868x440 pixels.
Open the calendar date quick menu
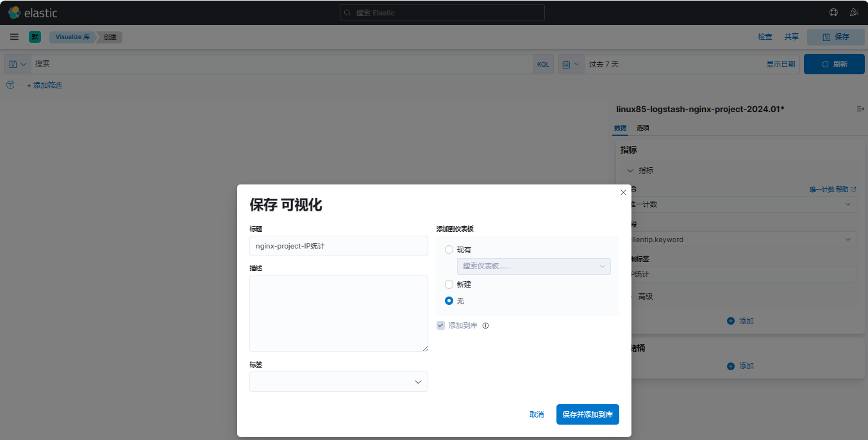[571, 64]
